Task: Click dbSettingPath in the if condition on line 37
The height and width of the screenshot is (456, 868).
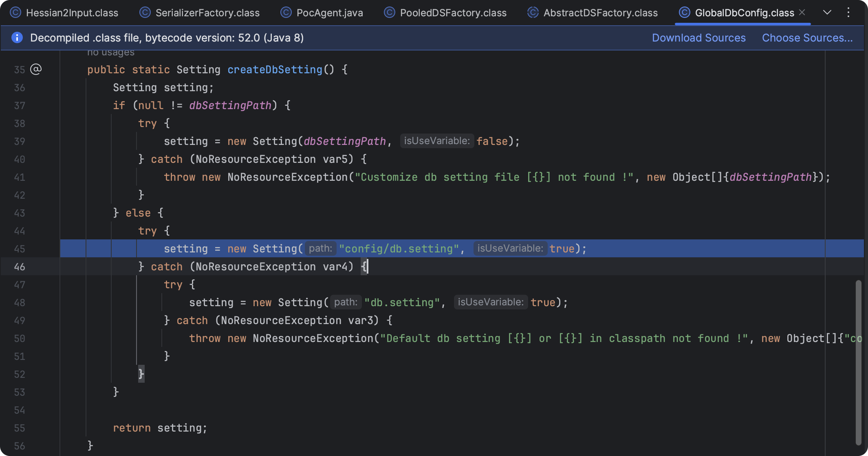Action: (230, 105)
